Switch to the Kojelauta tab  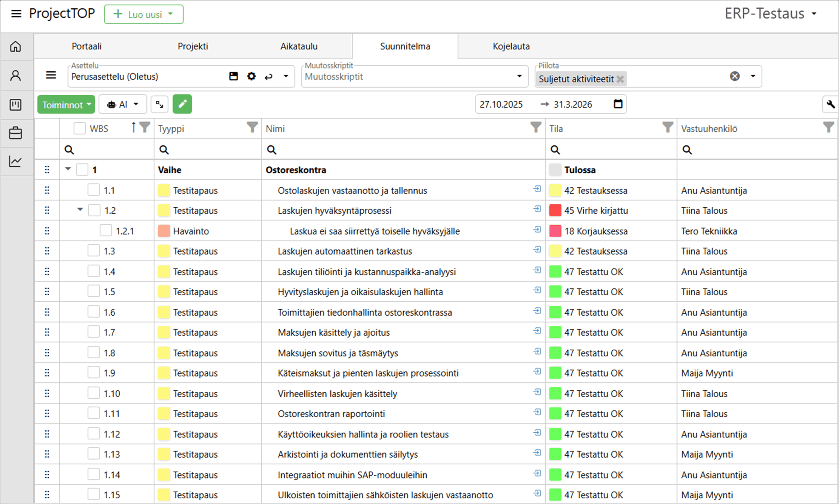point(511,46)
